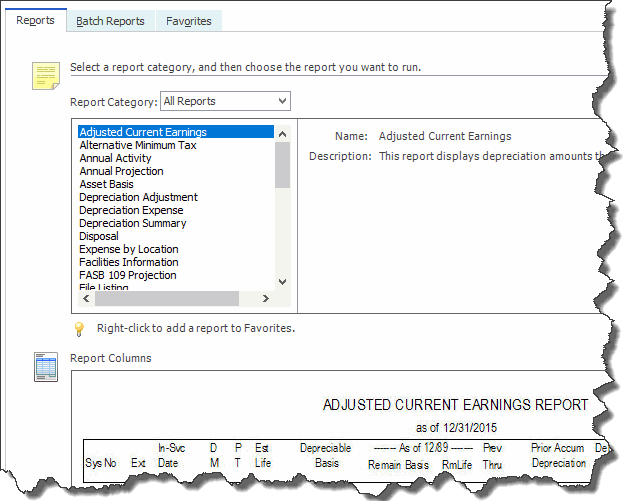Click the horizontal scrollbar right arrow
Image resolution: width=624 pixels, height=501 pixels.
click(x=267, y=298)
